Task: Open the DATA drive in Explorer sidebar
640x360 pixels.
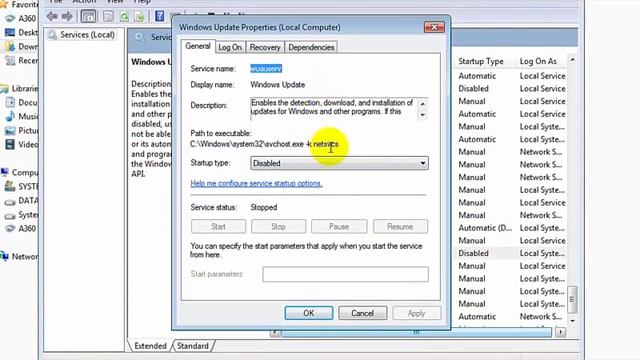Action: [x=22, y=200]
